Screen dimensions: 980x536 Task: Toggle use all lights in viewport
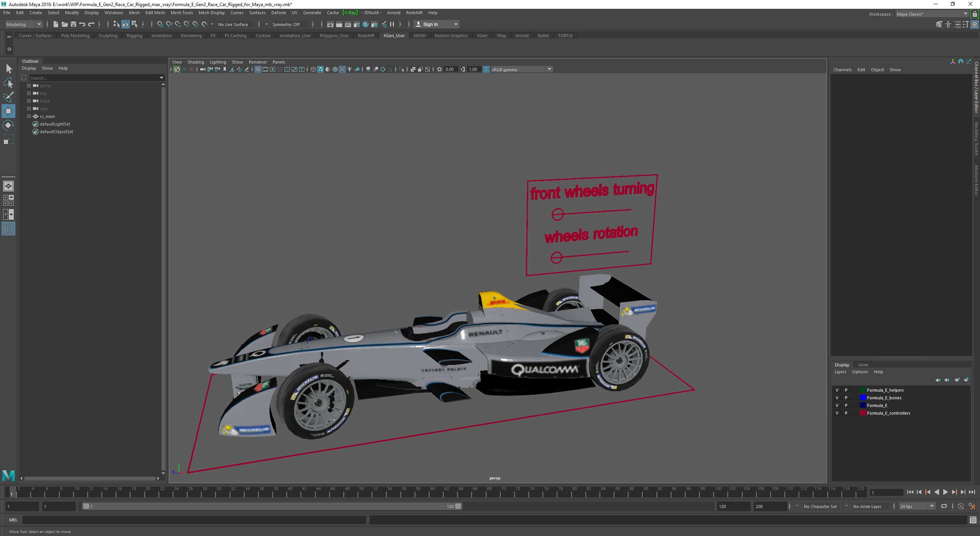point(350,69)
